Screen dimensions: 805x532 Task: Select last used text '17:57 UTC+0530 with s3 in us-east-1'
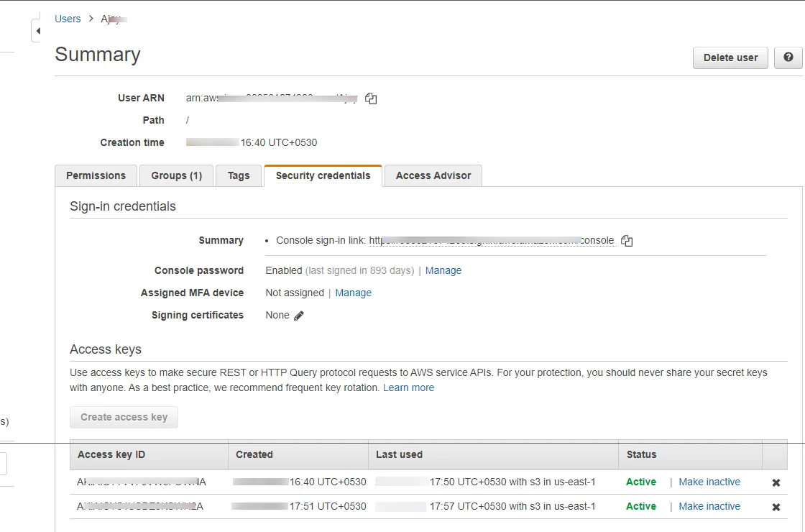(512, 506)
